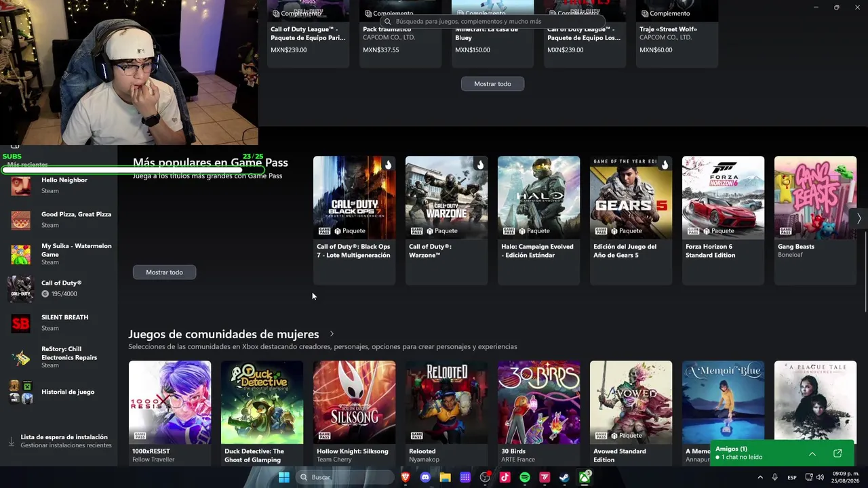Open 1000xRESIST game cover
Screen dimensions: 868x488
tap(170, 402)
